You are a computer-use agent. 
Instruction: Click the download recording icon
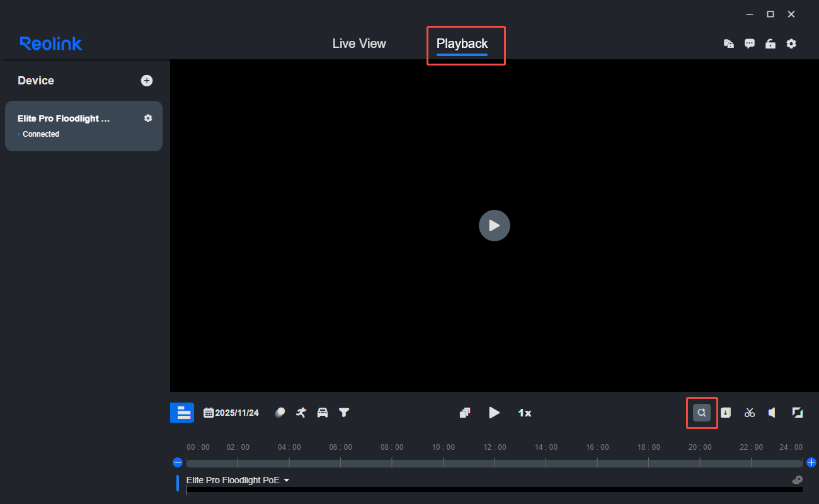(726, 413)
